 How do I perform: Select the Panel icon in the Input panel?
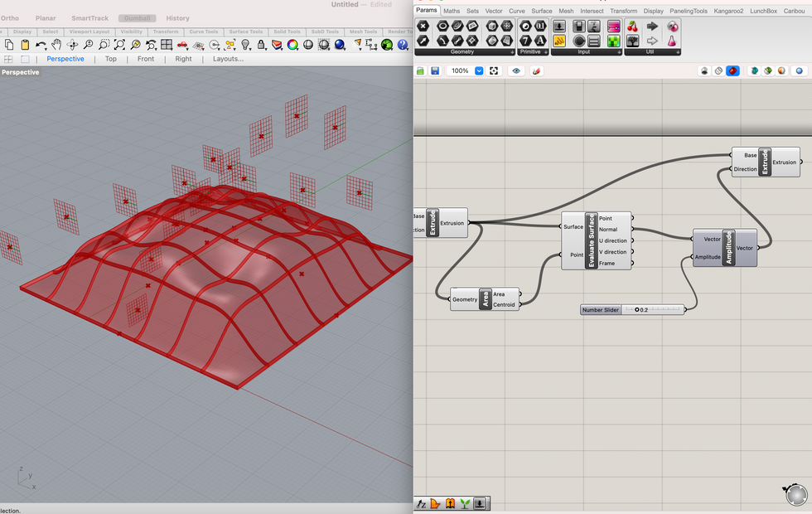pos(593,41)
